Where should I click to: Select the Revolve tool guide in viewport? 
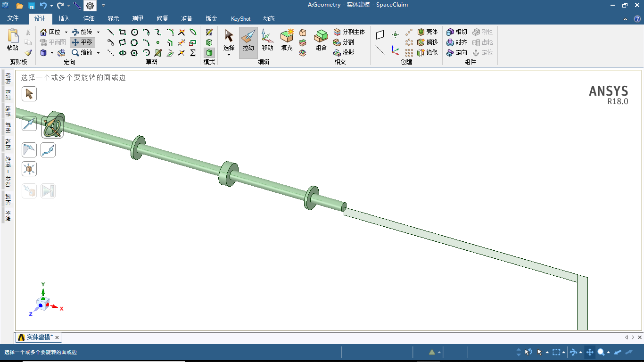(52, 127)
